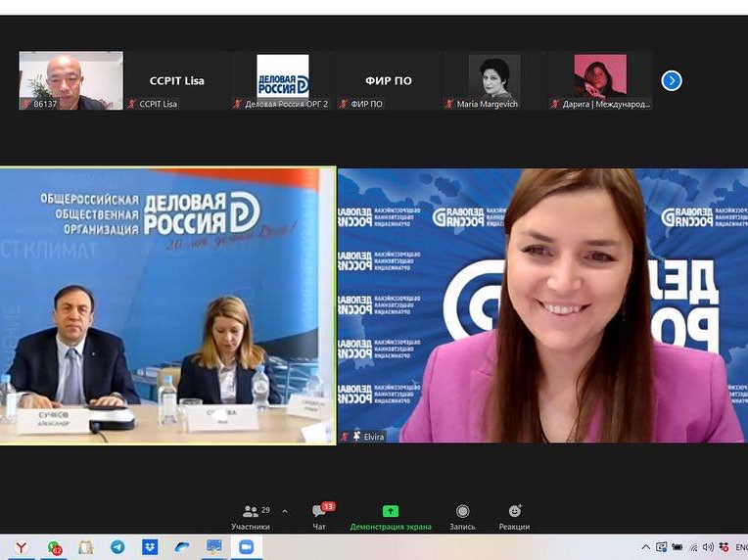
Task: Show next participants with the blue arrow
Action: pyautogui.click(x=672, y=80)
